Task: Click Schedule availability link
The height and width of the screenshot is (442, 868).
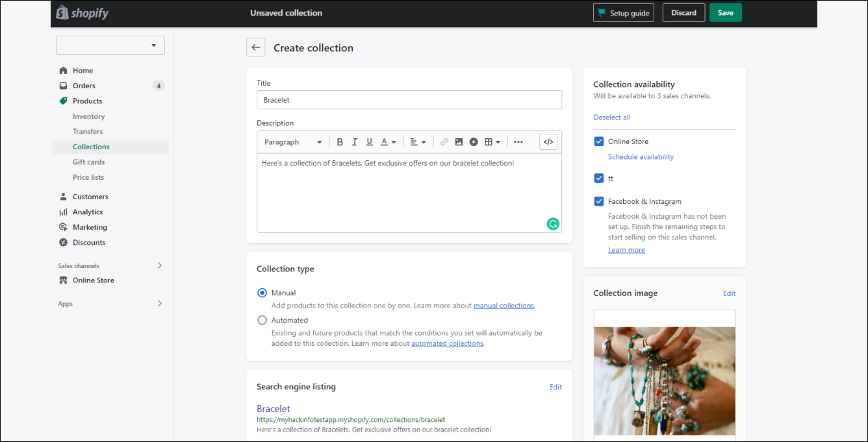Action: click(641, 156)
